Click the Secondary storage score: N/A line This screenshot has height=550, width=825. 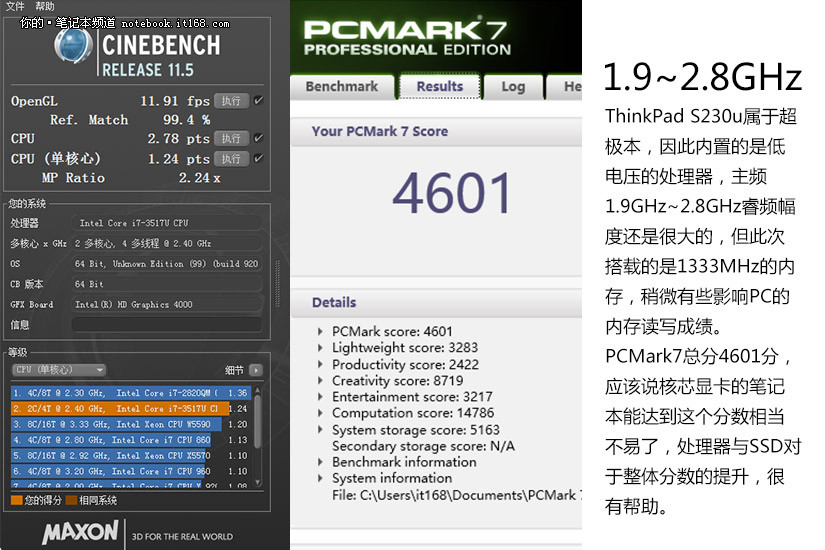423,446
